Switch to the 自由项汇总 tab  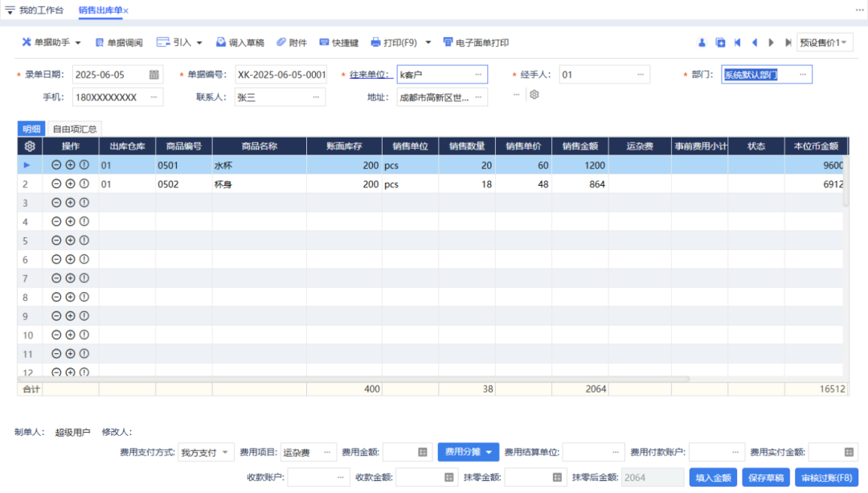(x=75, y=129)
